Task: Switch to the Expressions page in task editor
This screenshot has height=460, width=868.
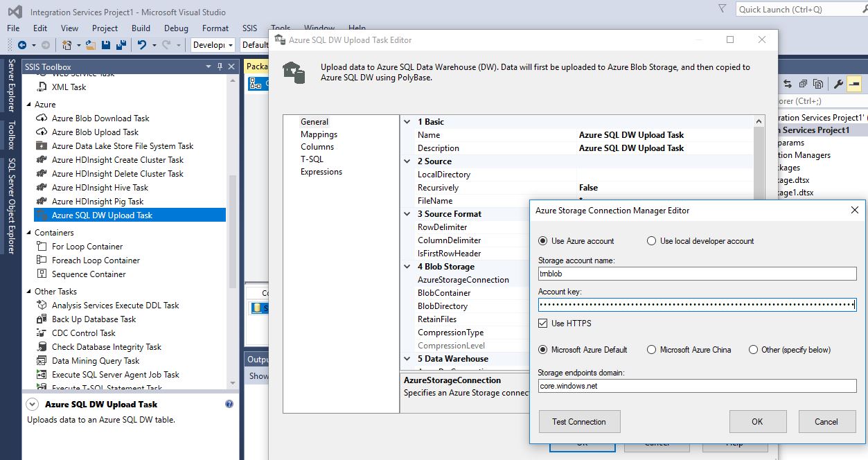Action: point(321,172)
